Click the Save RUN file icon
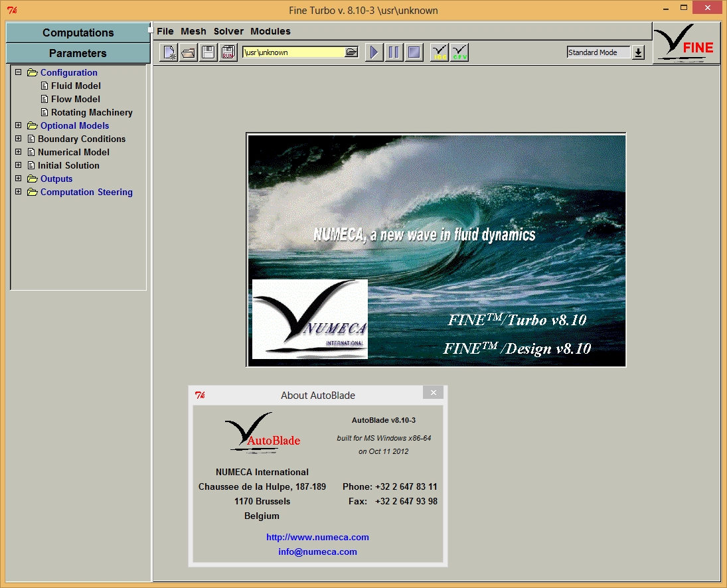The width and height of the screenshot is (727, 588). tap(228, 52)
